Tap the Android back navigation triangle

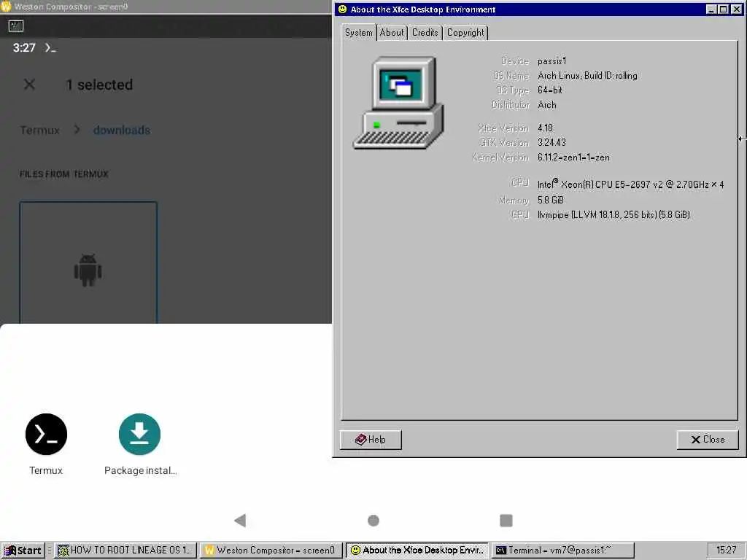(240, 520)
